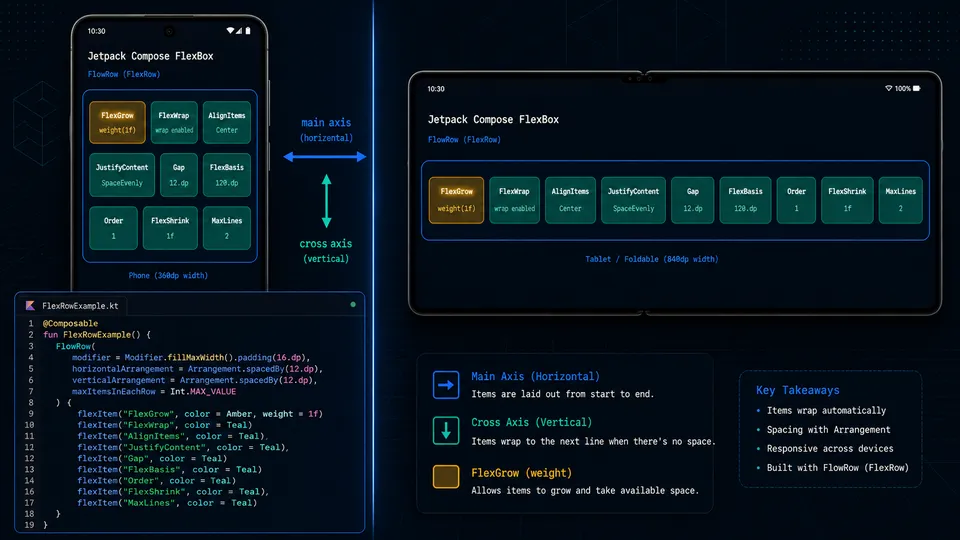Click the flexItem("JustifyContent") code line

coord(182,448)
